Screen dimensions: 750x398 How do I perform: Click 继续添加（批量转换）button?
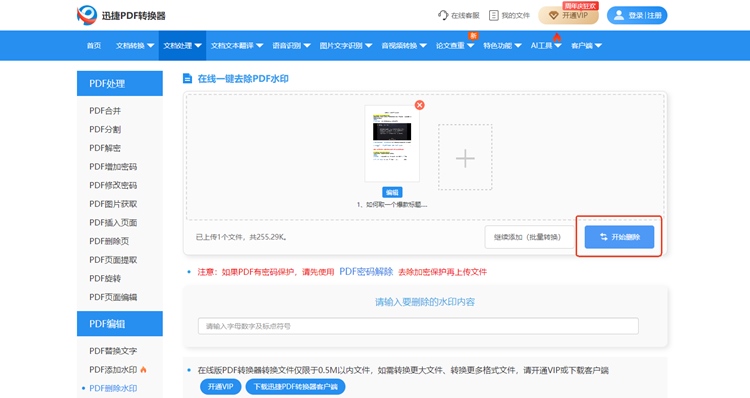[529, 237]
